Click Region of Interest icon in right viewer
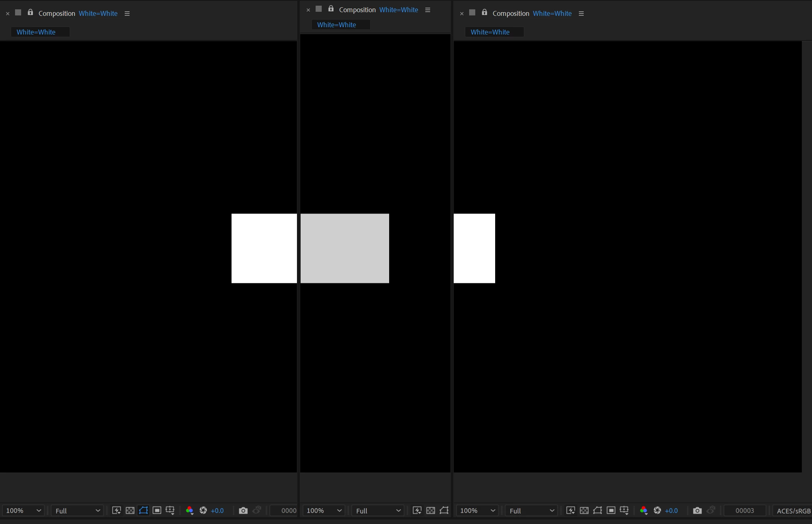Screen dimensions: 812x524 coord(611,511)
